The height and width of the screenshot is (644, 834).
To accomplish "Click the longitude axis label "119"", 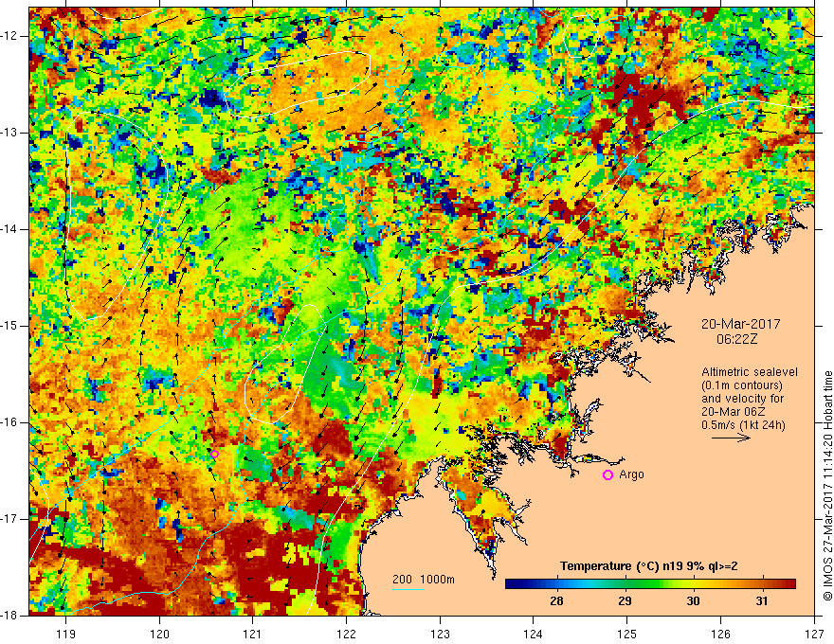I will coord(66,634).
